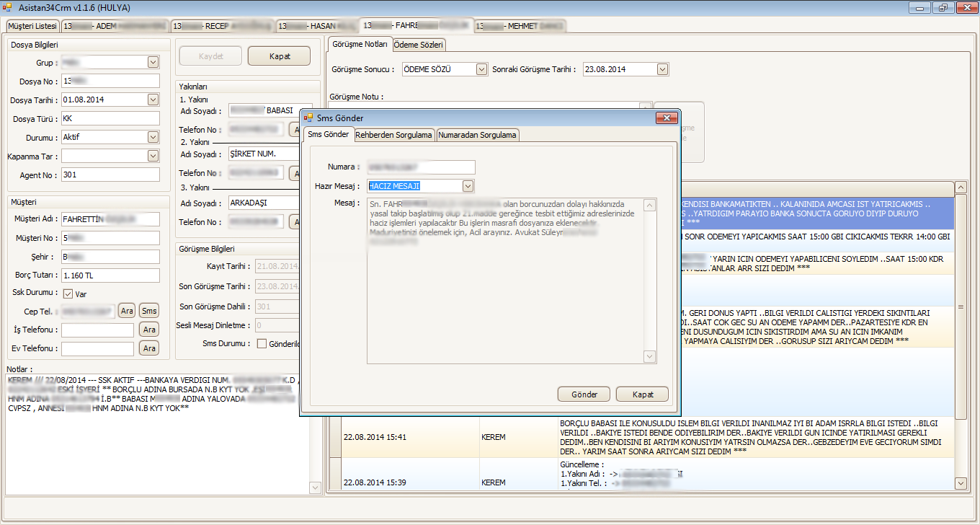Click the Gönder button

(x=584, y=394)
